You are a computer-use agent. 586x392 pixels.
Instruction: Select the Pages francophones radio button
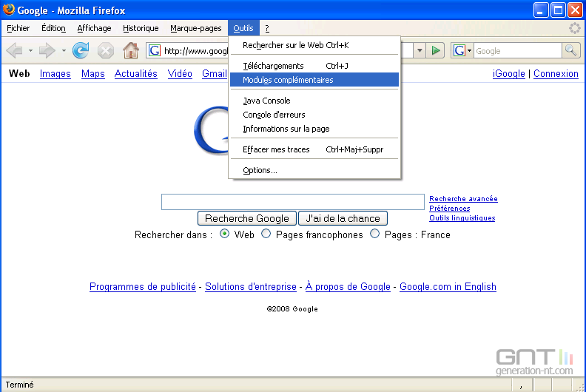tap(266, 234)
